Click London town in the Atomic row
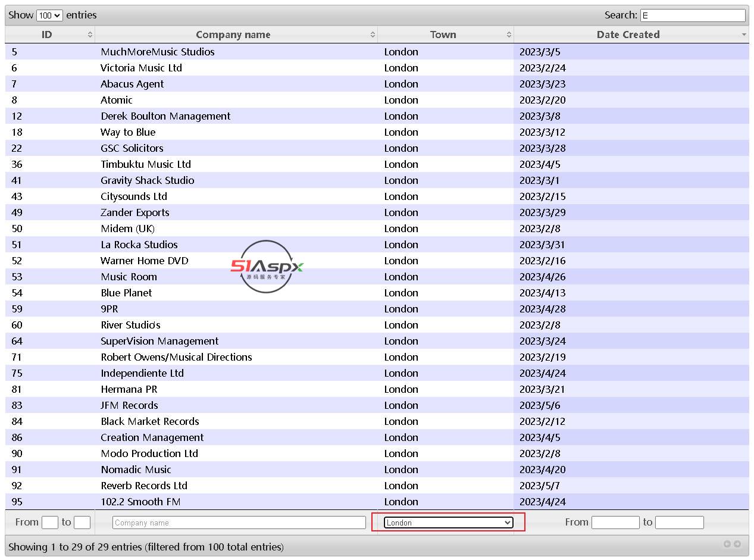 click(x=401, y=100)
